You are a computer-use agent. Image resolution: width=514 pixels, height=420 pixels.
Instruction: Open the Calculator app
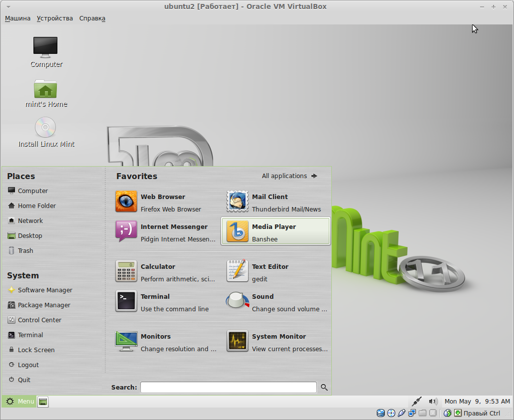(166, 271)
